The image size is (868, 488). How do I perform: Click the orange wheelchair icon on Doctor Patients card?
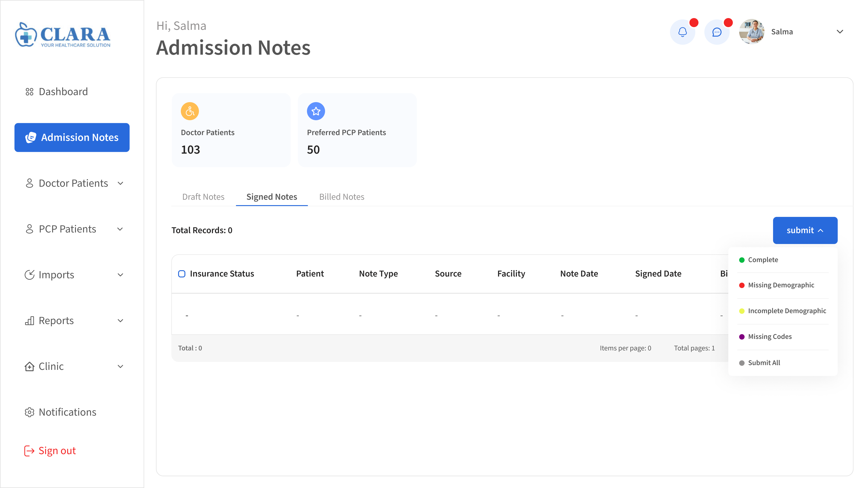[190, 111]
